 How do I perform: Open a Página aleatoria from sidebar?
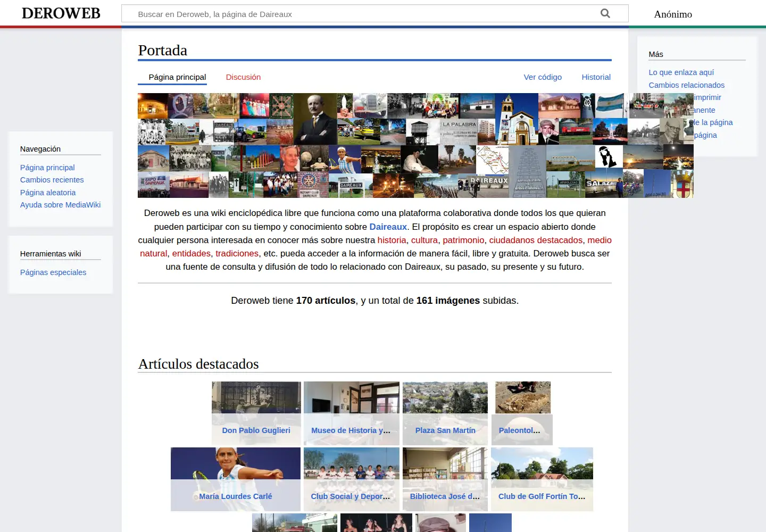(48, 193)
